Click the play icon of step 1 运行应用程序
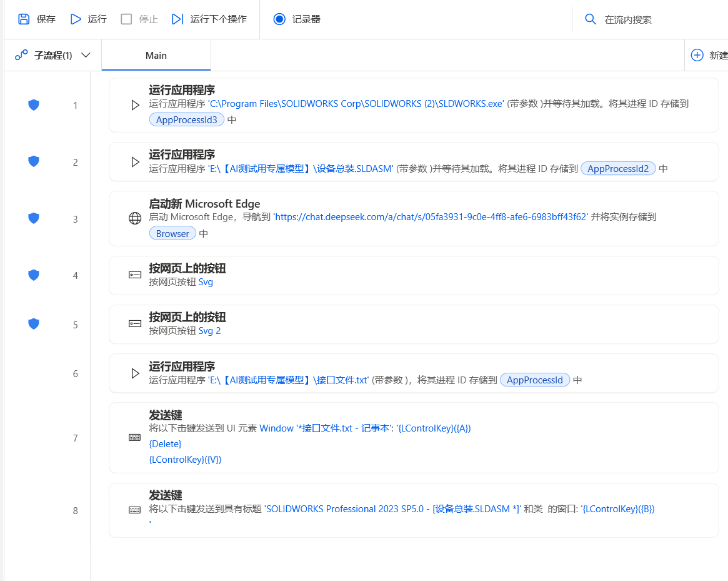The width and height of the screenshot is (728, 581). (135, 105)
